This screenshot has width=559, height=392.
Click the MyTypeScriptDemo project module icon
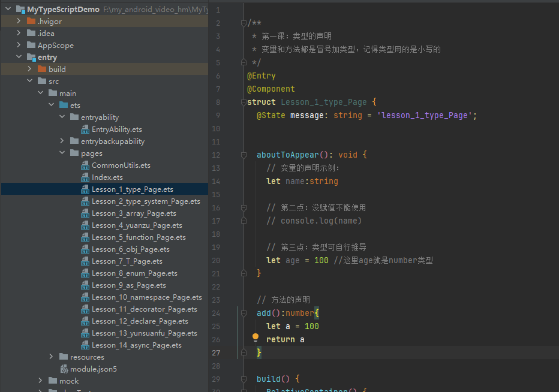tap(20, 9)
